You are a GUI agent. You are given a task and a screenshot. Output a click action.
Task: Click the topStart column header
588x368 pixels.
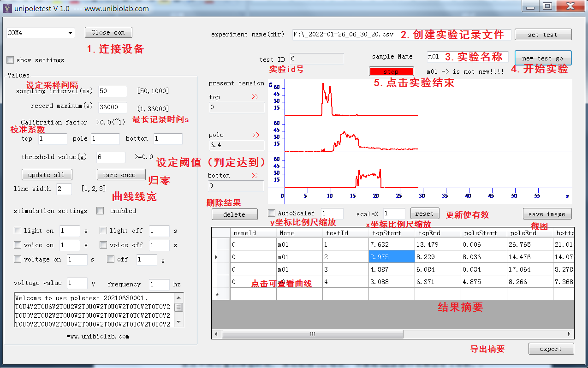[392, 233]
